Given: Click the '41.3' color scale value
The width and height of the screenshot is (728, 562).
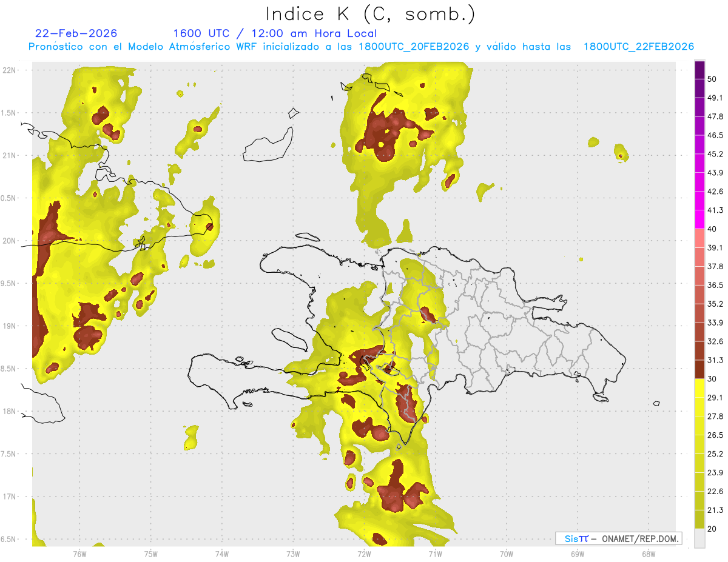Looking at the screenshot, I should click(x=715, y=210).
